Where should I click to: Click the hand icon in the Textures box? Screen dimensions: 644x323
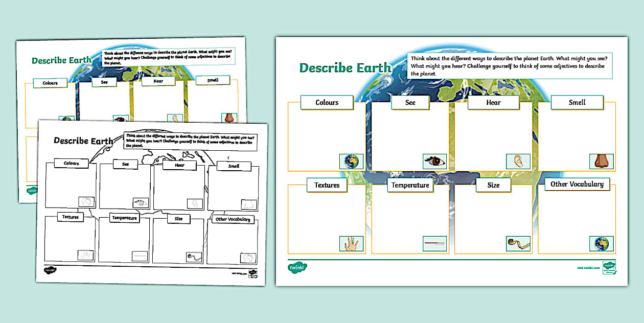coord(351,243)
